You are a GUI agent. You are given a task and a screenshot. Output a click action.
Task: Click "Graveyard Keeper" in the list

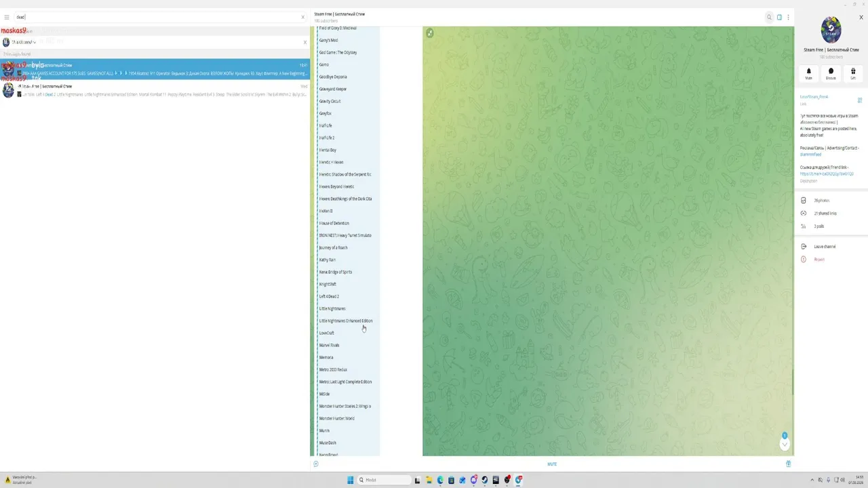pos(333,89)
